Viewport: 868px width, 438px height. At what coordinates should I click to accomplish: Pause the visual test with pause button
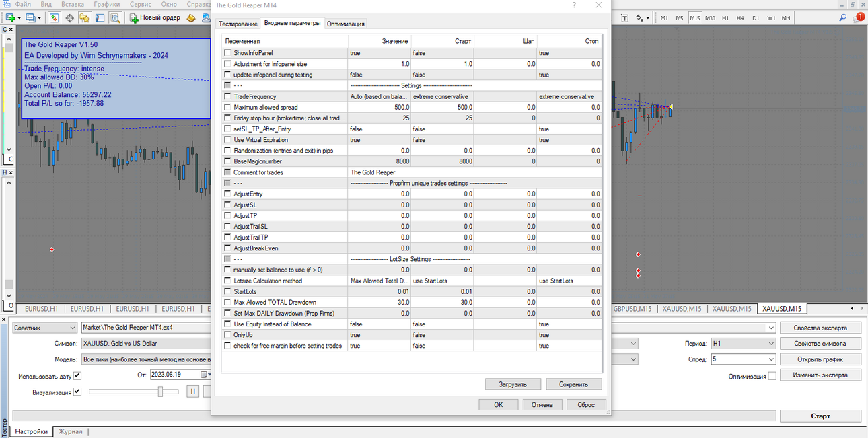(x=192, y=392)
